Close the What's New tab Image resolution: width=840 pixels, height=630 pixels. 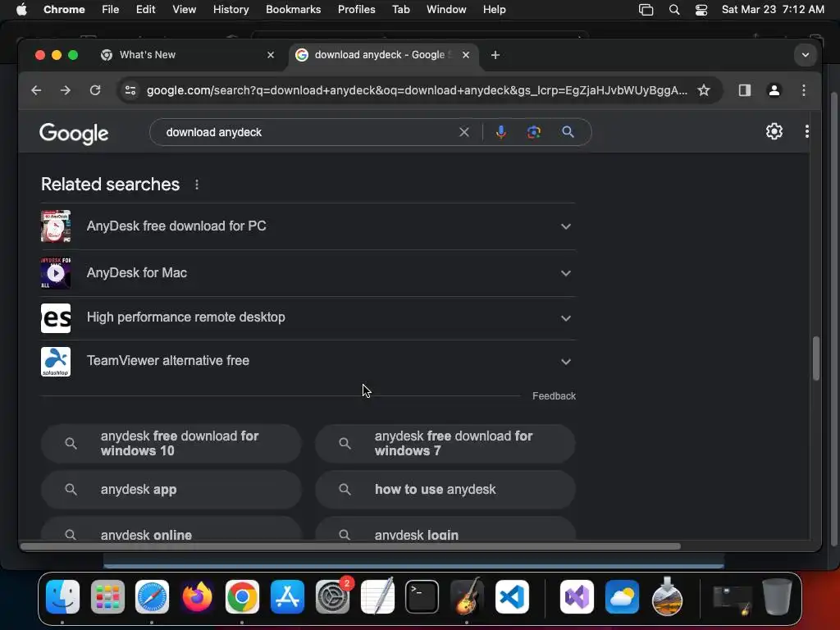tap(271, 55)
